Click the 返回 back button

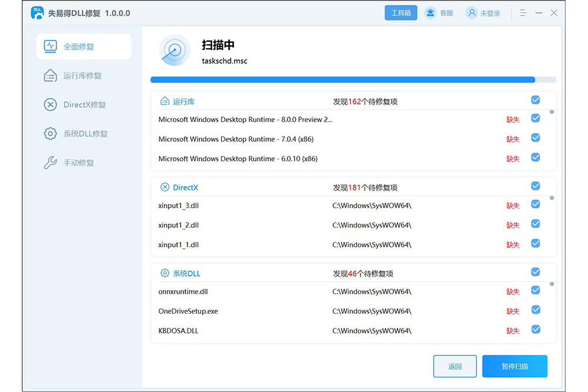pyautogui.click(x=455, y=366)
